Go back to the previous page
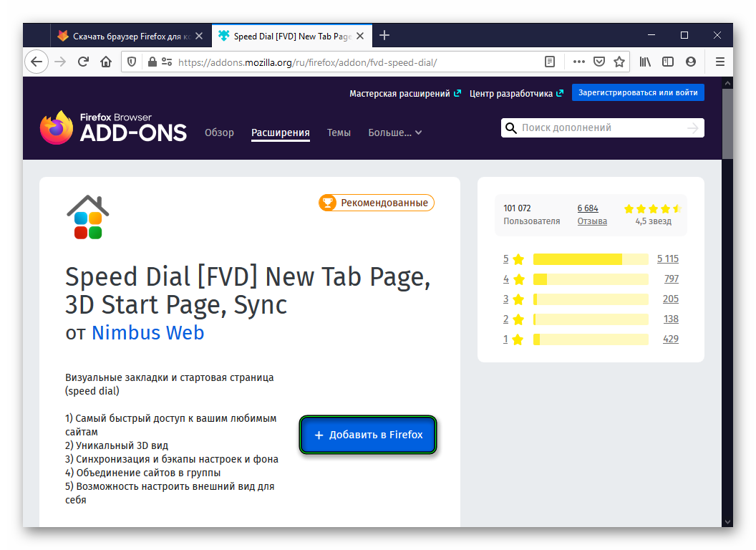 click(x=37, y=62)
